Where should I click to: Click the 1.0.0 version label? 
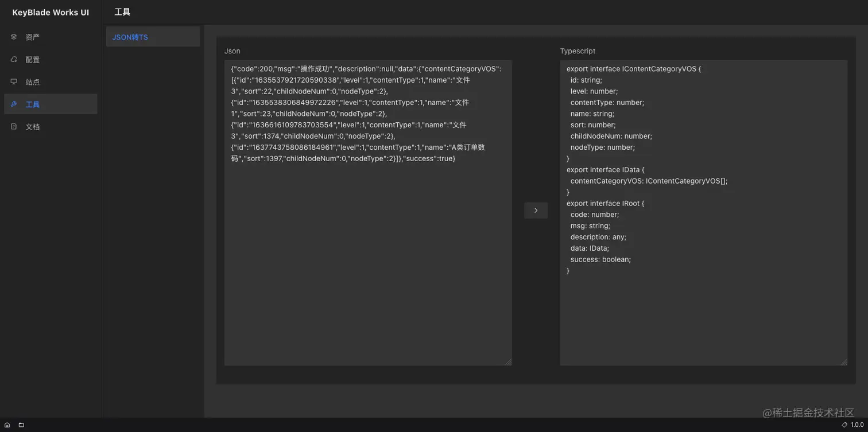point(857,425)
